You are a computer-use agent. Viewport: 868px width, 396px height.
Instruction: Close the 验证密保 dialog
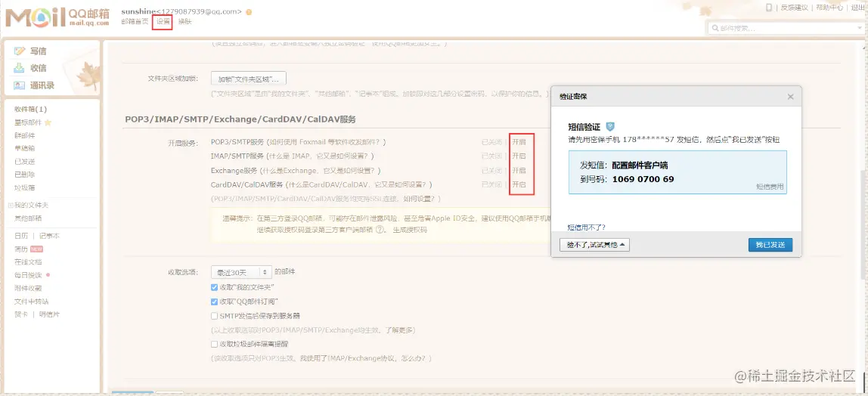click(791, 96)
